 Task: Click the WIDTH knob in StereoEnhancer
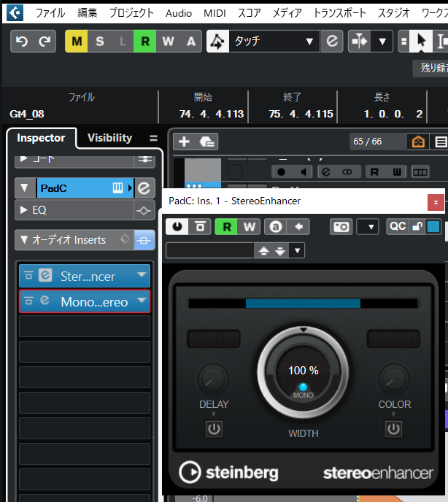pyautogui.click(x=303, y=372)
